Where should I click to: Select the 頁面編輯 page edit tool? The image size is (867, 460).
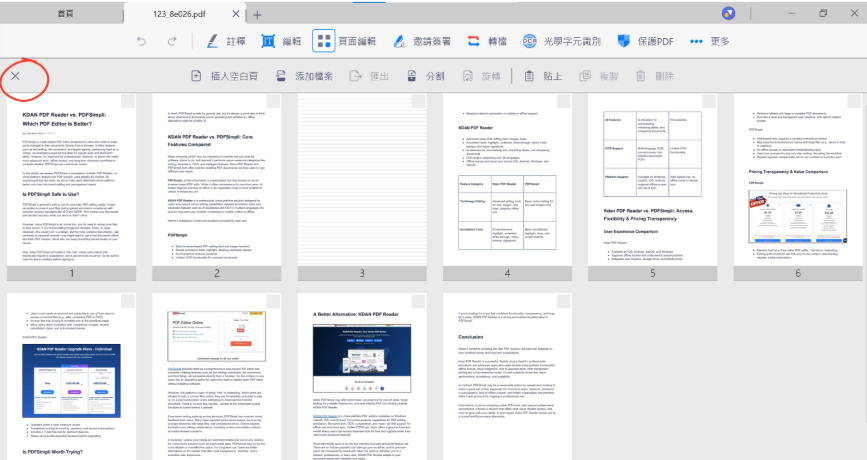click(x=344, y=41)
